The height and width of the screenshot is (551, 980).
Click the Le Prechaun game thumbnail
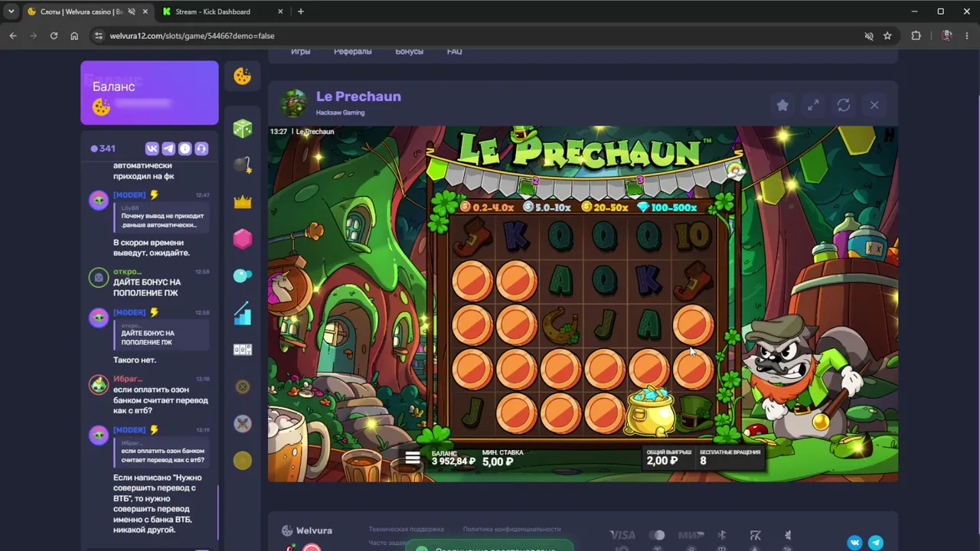point(294,103)
